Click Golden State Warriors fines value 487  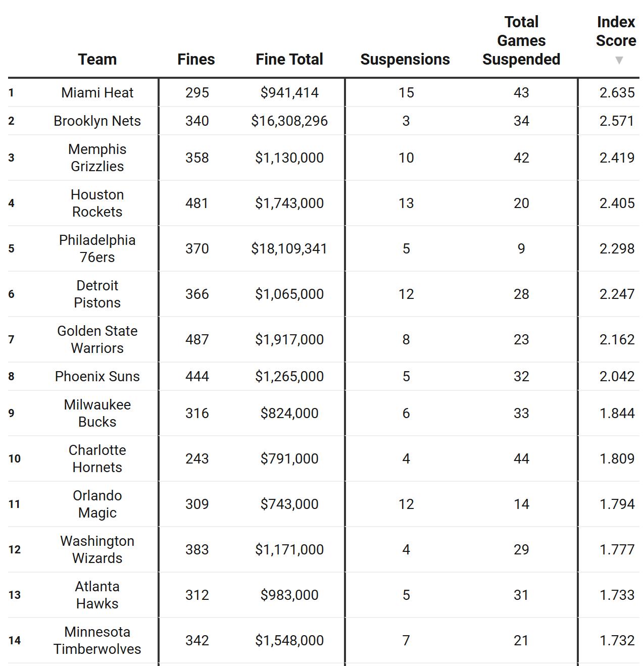pos(196,339)
